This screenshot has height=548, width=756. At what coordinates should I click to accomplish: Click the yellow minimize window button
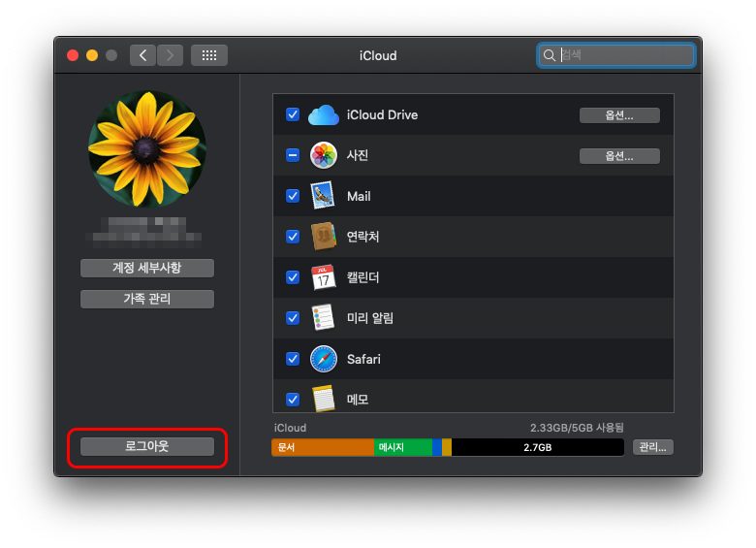pyautogui.click(x=92, y=55)
